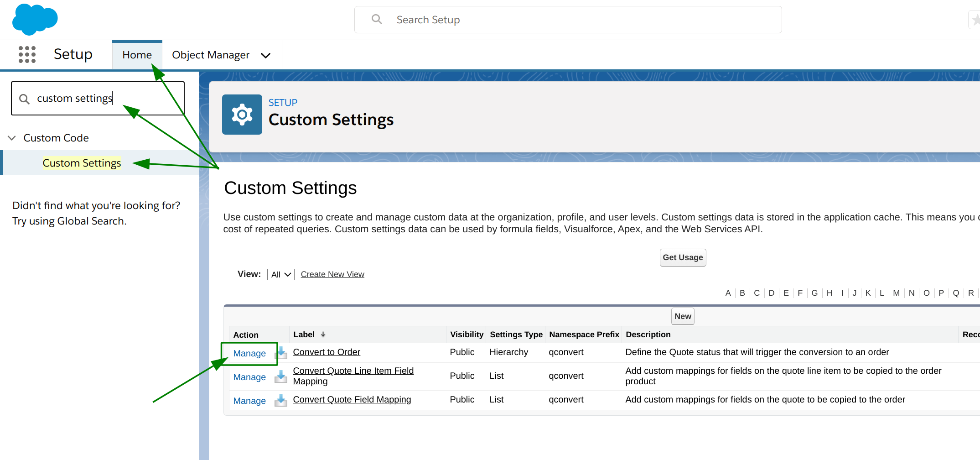Click into the Search Setup field
Screen dimensions: 980x460
pyautogui.click(x=568, y=20)
